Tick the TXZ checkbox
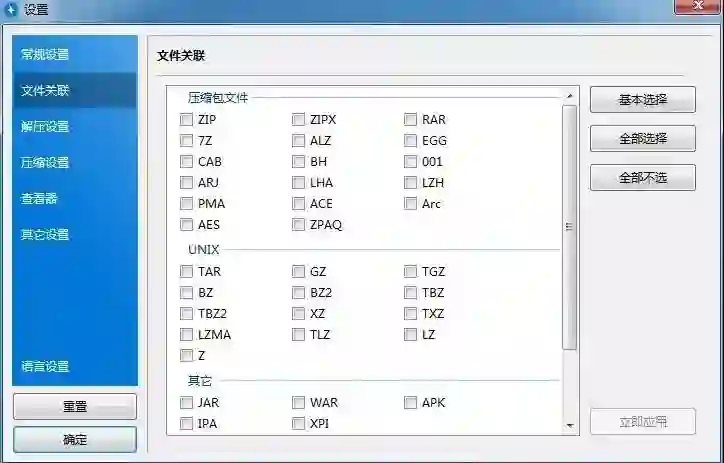The image size is (724, 463). pos(410,313)
